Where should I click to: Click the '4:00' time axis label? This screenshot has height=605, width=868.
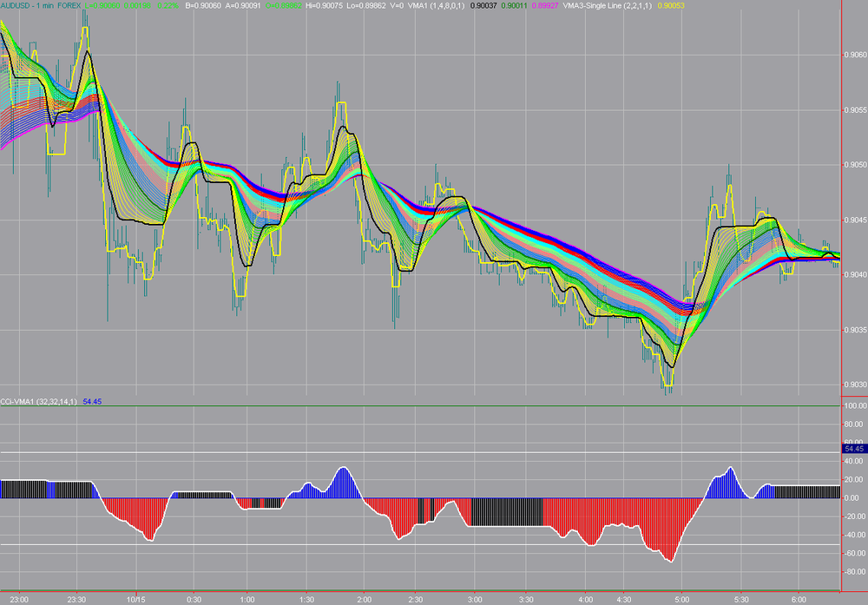pos(585,600)
